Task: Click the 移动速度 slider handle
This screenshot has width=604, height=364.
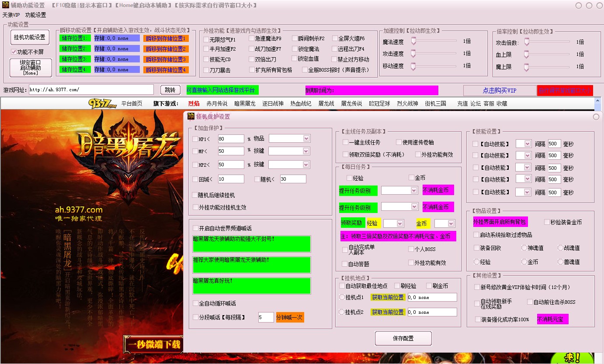Action: click(413, 65)
